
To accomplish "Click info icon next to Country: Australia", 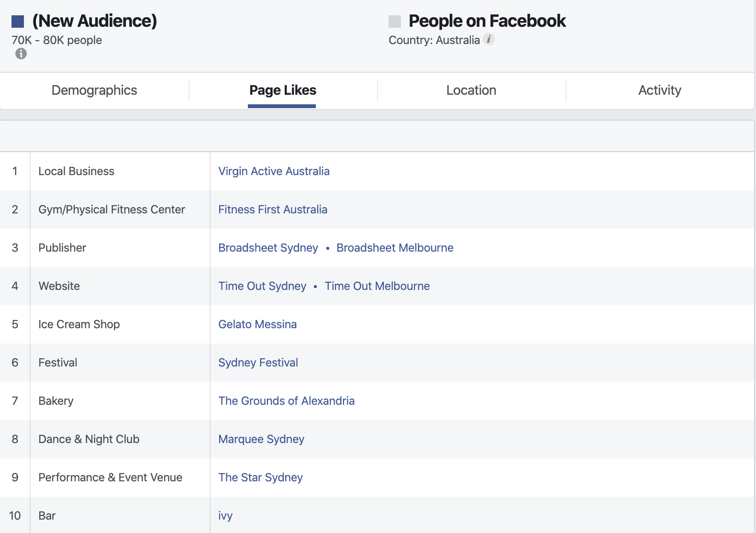I will (489, 39).
